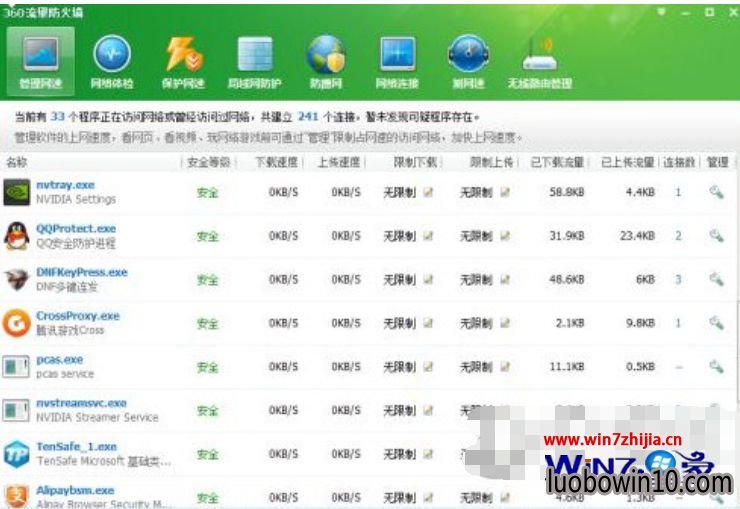Image resolution: width=740 pixels, height=509 pixels.
Task: Open manage tool for CrossProxy.exe
Action: click(x=716, y=323)
